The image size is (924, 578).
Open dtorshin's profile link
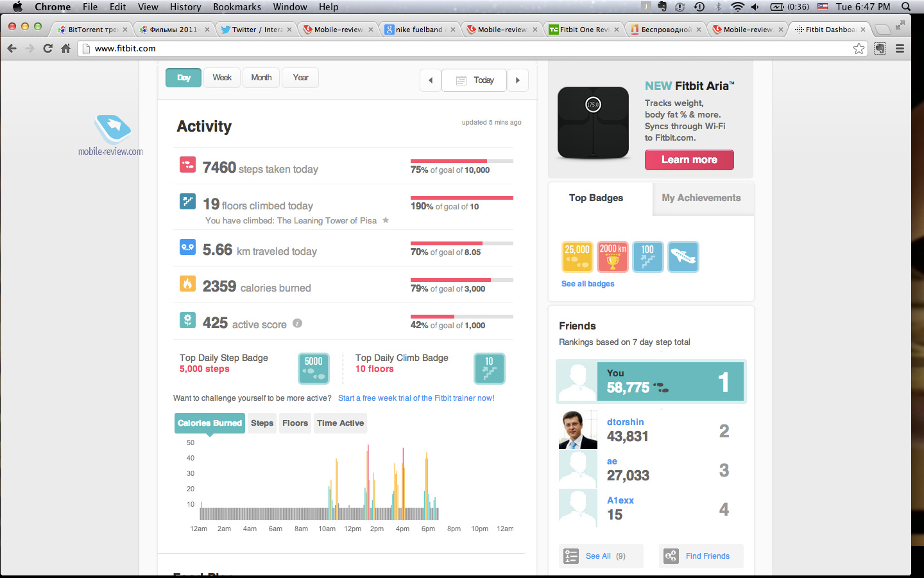(x=626, y=422)
